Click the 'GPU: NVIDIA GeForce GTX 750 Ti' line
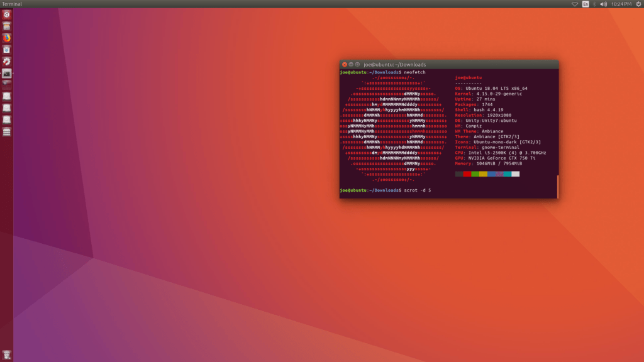This screenshot has height=362, width=644. coord(496,158)
